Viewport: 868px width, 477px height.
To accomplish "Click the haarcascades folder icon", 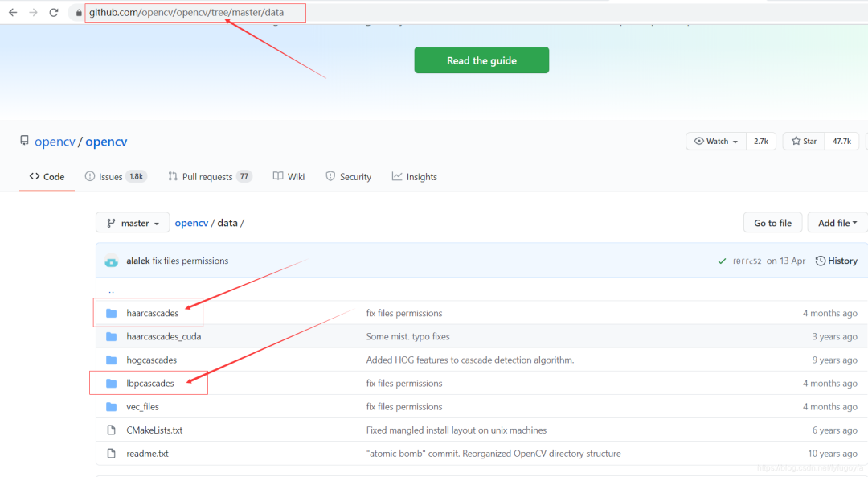I will coord(111,313).
